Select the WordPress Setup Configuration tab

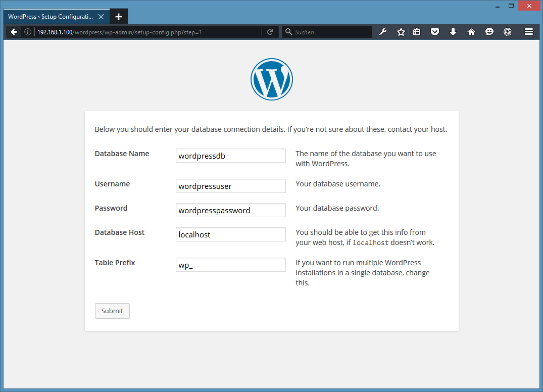(x=57, y=17)
